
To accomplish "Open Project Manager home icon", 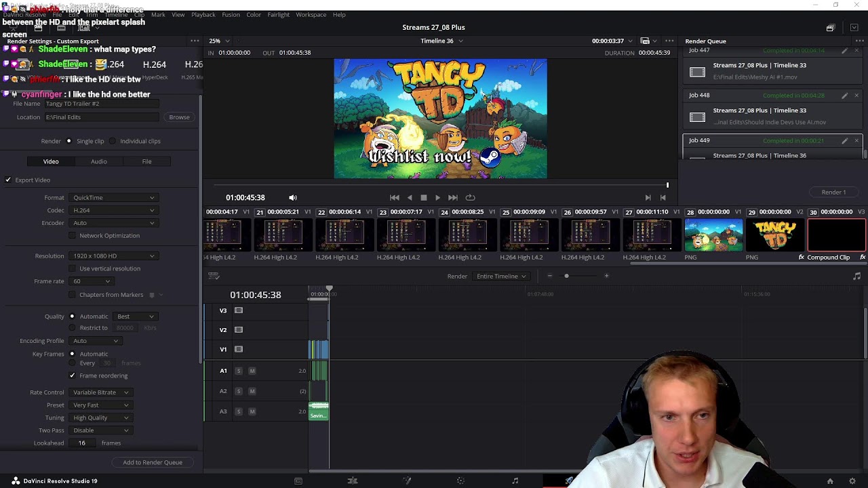I will click(830, 481).
